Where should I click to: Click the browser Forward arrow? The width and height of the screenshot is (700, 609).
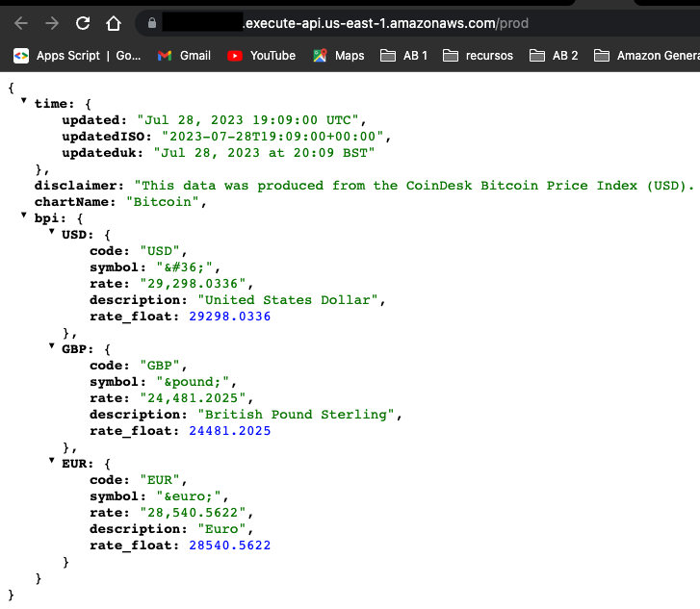(x=52, y=23)
